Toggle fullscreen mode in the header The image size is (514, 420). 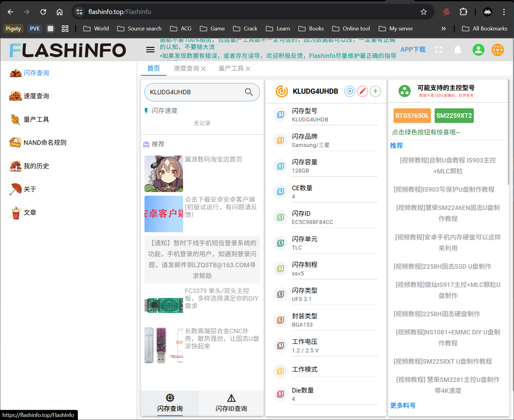(439, 50)
